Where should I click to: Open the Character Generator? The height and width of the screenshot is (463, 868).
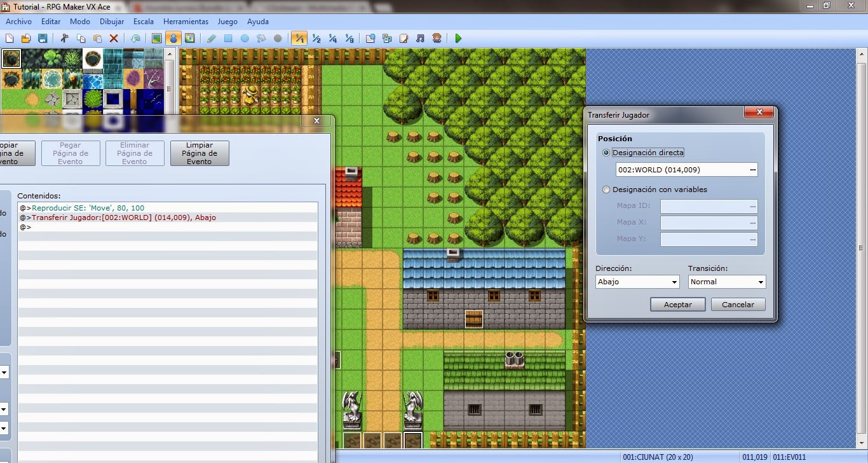(x=437, y=38)
